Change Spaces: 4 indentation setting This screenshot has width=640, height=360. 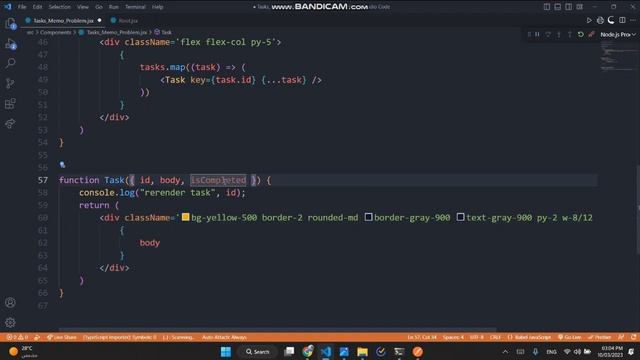(x=453, y=337)
